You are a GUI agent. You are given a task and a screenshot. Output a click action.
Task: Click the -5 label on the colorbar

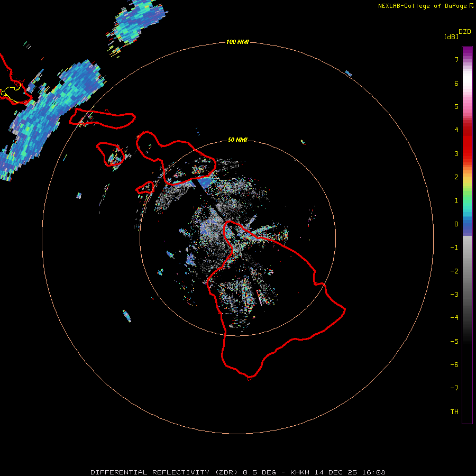pyautogui.click(x=454, y=342)
